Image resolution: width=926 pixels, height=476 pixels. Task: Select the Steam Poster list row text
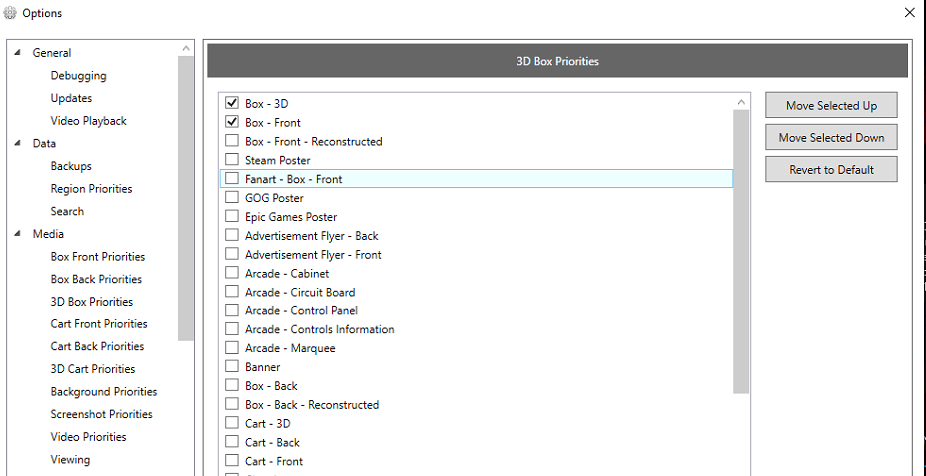[278, 160]
